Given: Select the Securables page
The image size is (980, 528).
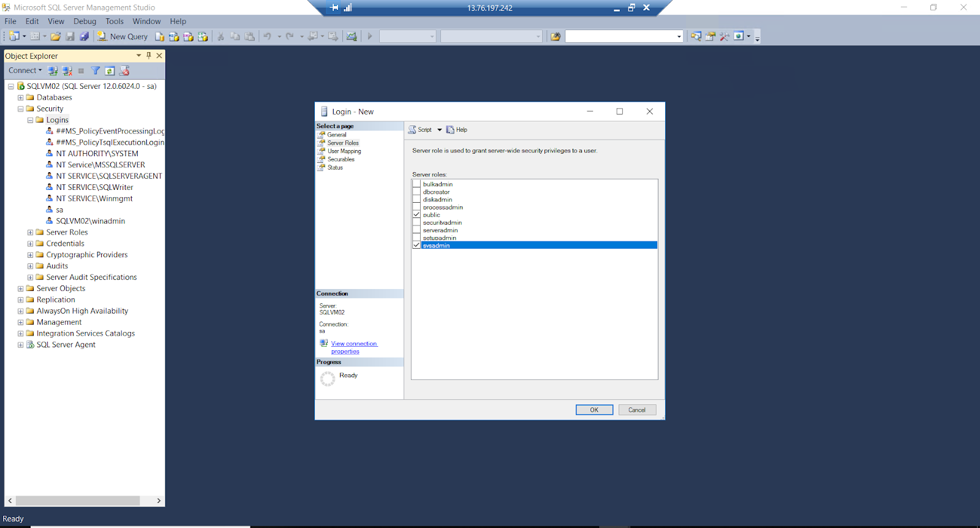Looking at the screenshot, I should [341, 159].
